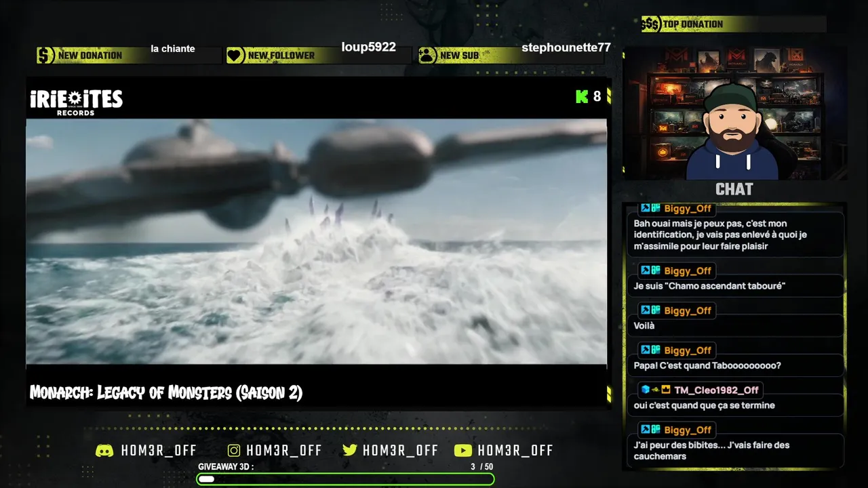868x488 pixels.
Task: Click the viewer count "8"
Action: point(597,96)
